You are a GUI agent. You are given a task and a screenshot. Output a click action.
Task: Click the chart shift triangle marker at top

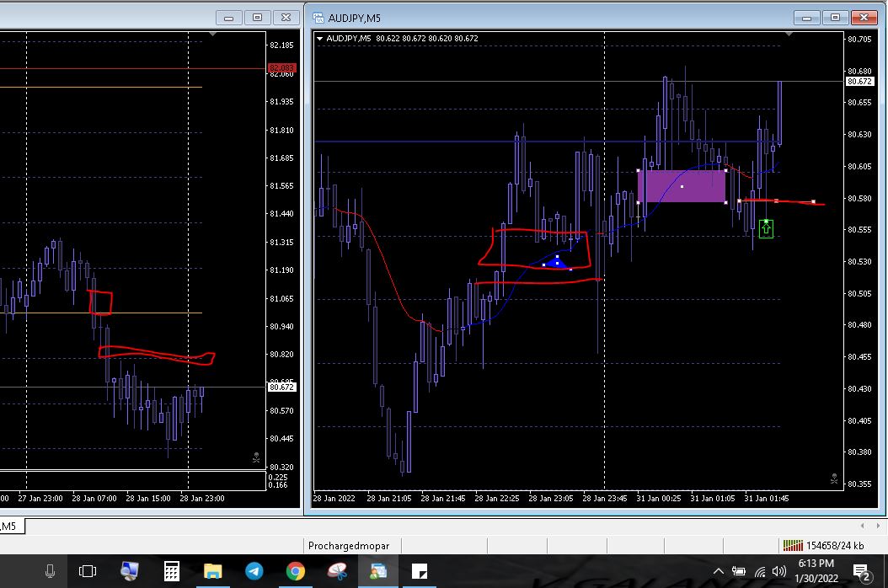tap(789, 34)
